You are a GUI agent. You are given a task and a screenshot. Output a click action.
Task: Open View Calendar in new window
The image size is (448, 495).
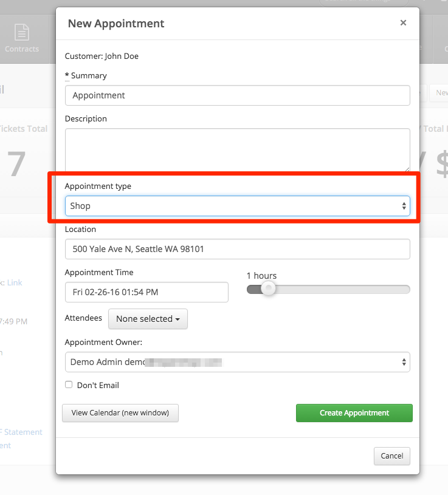coord(120,413)
